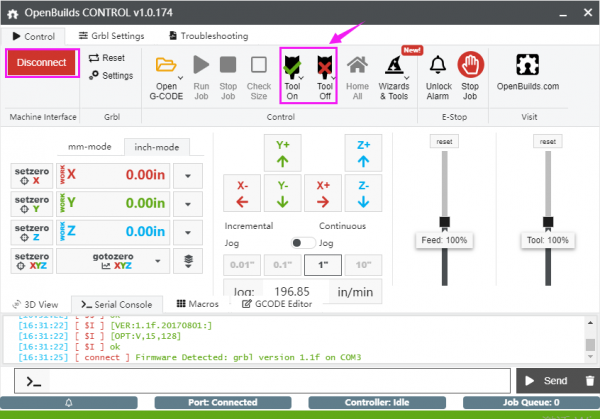
Task: Switch to 3D View tab
Action: click(x=35, y=305)
